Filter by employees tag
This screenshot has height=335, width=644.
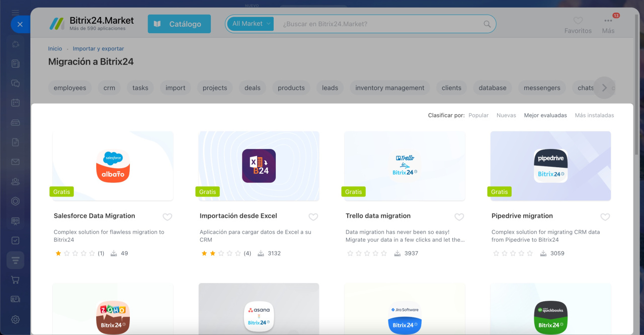(70, 88)
